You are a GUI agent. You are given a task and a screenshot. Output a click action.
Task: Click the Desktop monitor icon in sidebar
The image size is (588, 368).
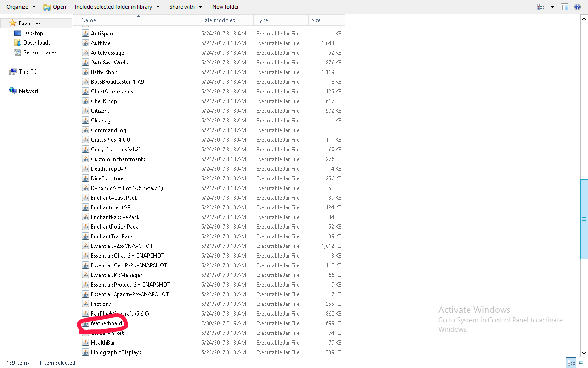pos(17,33)
